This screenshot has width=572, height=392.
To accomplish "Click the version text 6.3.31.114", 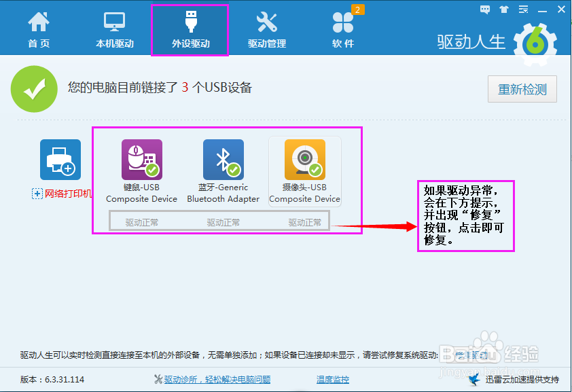I will click(65, 380).
